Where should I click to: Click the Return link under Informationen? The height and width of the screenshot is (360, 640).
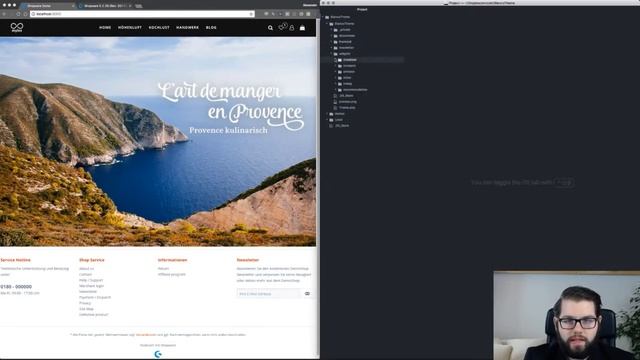click(x=163, y=269)
